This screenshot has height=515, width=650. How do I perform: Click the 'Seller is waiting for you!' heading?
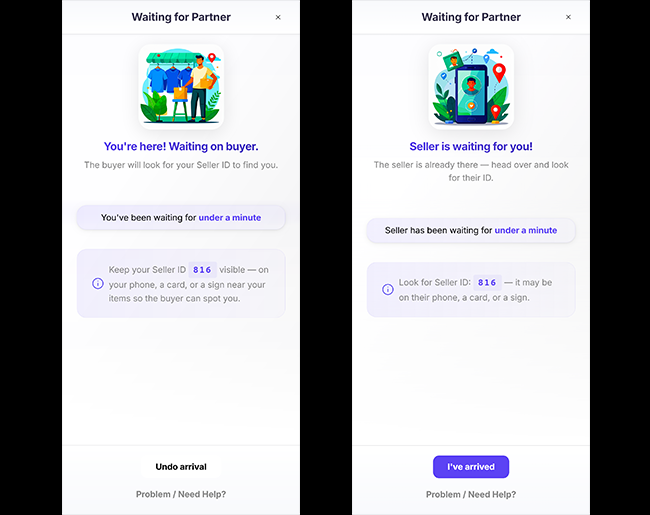pyautogui.click(x=471, y=146)
